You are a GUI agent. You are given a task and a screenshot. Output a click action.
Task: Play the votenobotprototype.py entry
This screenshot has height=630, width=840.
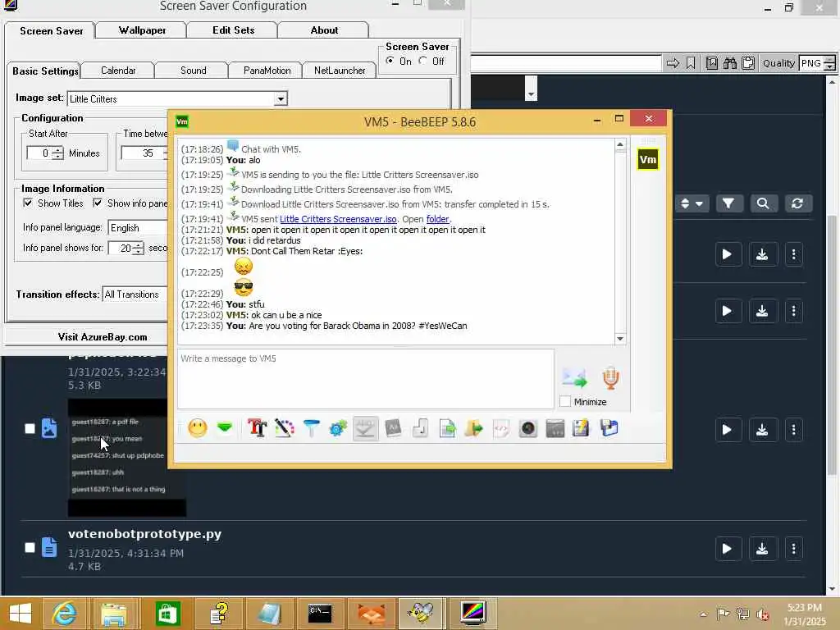coord(728,549)
